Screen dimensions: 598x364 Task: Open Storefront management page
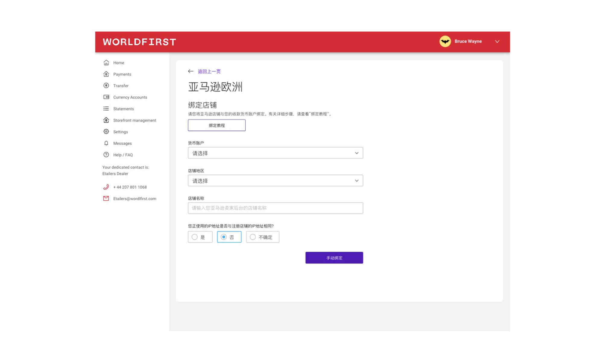click(134, 120)
